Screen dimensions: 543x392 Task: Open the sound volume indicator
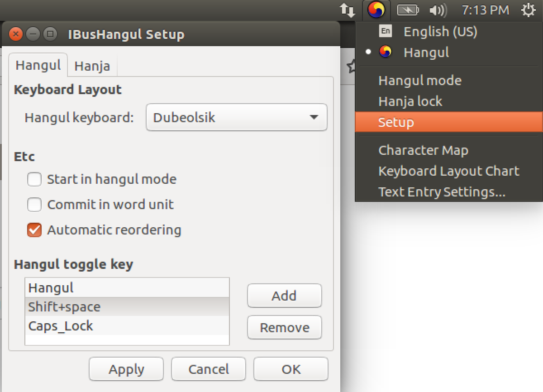[437, 10]
